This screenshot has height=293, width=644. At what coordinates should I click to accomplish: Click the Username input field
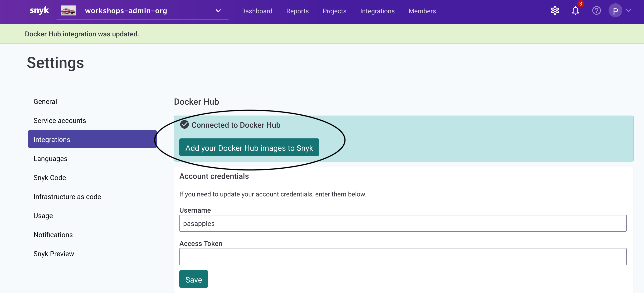403,224
